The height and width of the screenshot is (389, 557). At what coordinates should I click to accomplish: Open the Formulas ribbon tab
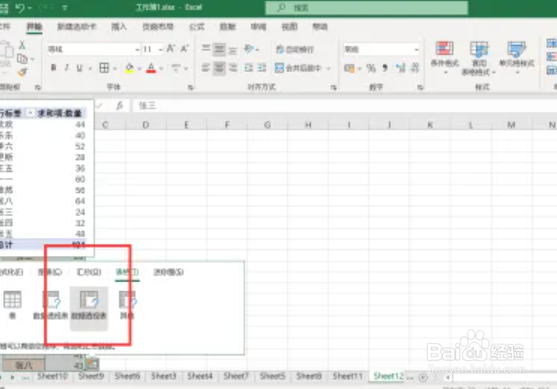(x=196, y=27)
